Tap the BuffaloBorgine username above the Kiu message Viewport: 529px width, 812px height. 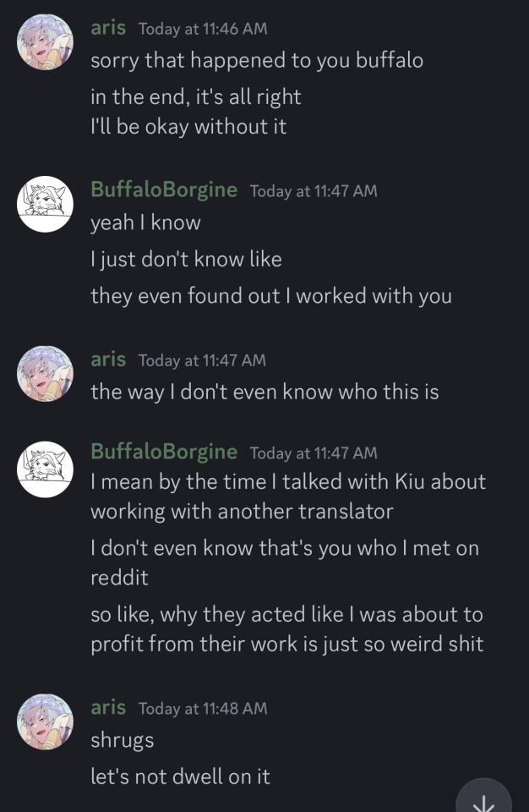(x=164, y=452)
